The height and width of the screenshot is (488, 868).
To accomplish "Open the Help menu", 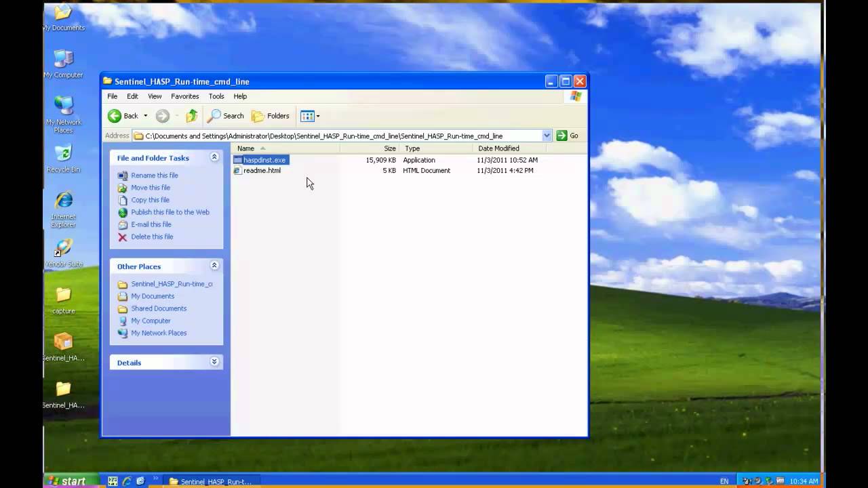I will coord(240,96).
